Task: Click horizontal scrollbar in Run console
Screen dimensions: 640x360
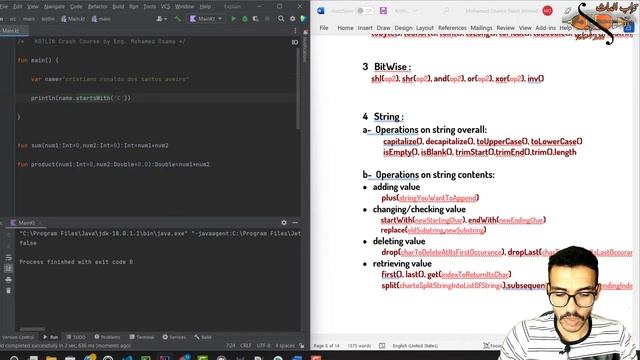Action: [x=33, y=329]
